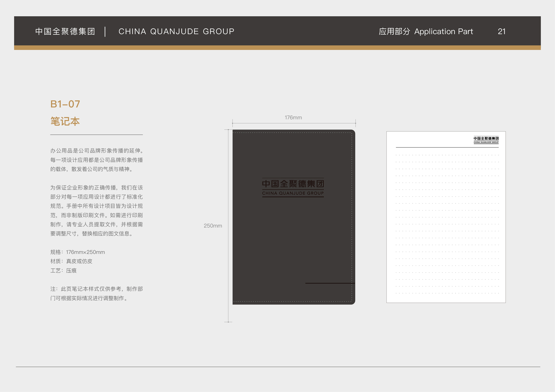Viewport: 555px width, 392px height.
Task: Select the title 笔记本
Action: click(65, 121)
